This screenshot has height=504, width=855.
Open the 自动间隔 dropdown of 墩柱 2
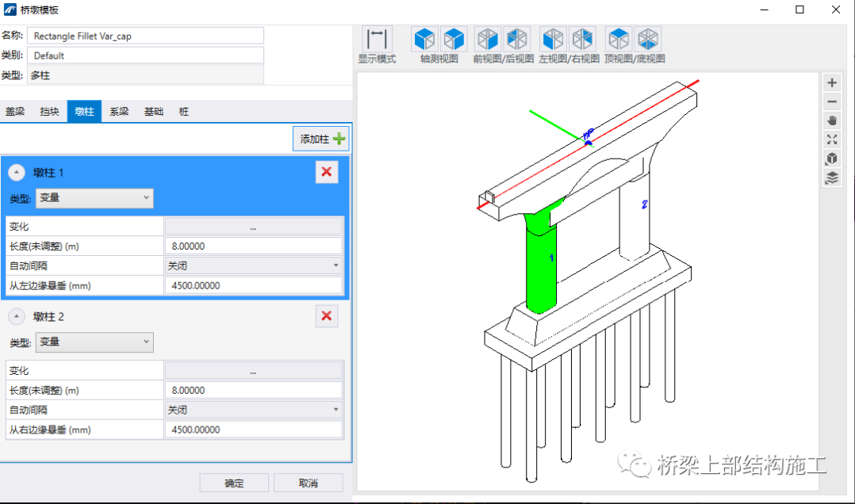pos(254,410)
